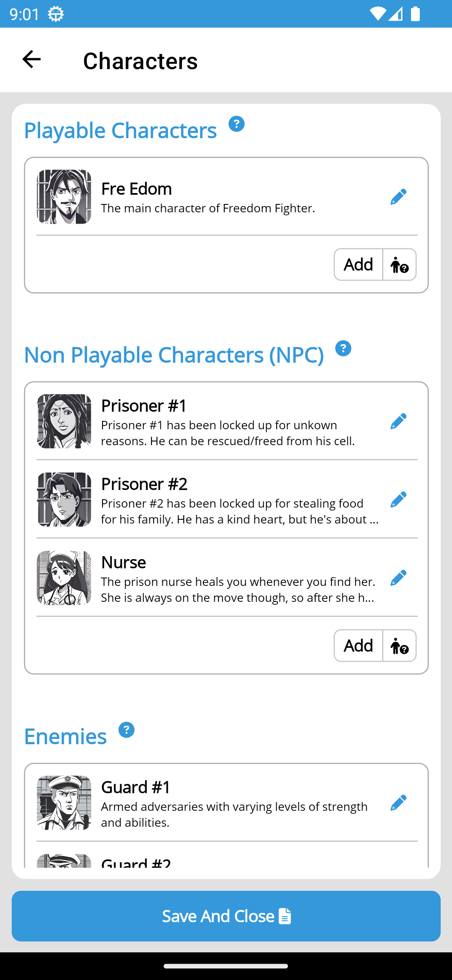
Task: Tap the Nurse avatar thumbnail
Action: [x=64, y=578]
